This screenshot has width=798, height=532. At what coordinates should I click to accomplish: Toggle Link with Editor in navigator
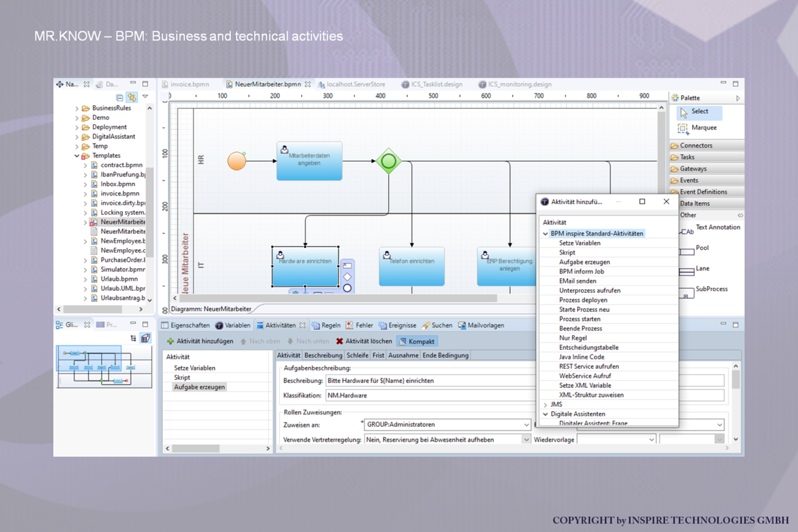(132, 97)
